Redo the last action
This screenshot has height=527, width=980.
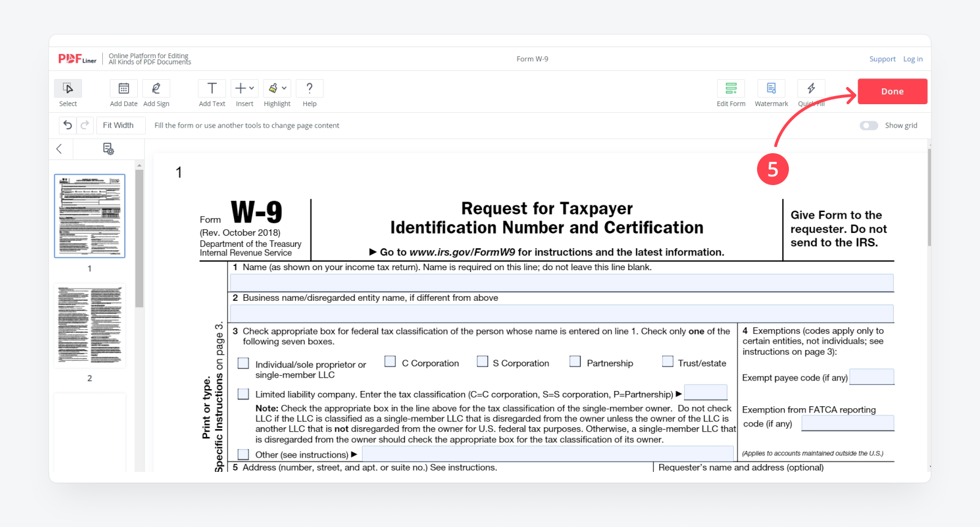click(x=85, y=125)
